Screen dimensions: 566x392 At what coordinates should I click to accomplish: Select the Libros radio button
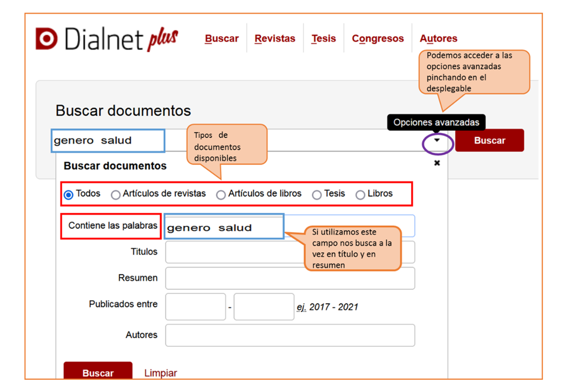tap(360, 195)
